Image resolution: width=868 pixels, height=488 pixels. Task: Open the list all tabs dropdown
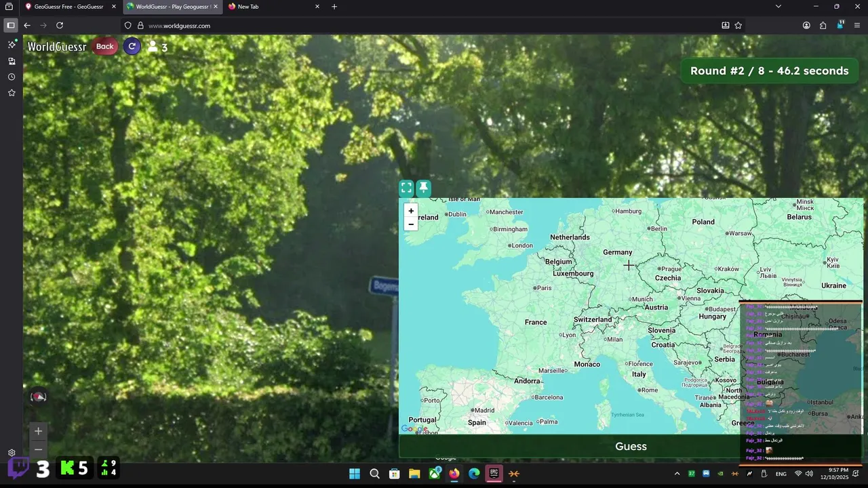(778, 7)
